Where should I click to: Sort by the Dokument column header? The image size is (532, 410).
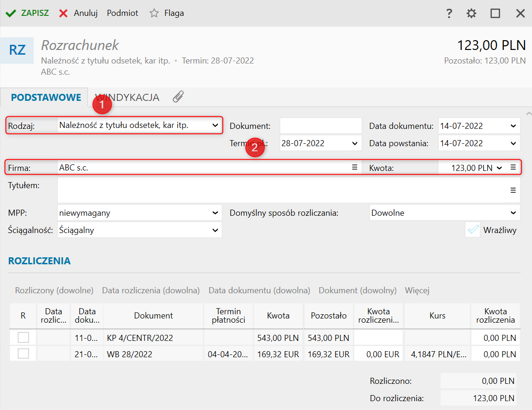tap(153, 316)
